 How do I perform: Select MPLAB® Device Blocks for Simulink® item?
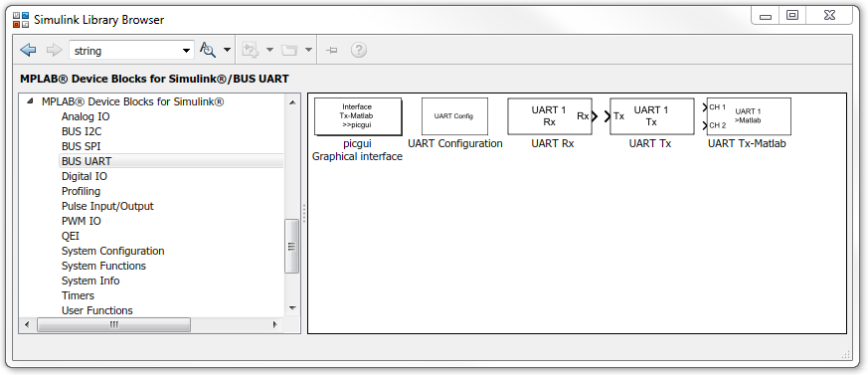click(133, 101)
